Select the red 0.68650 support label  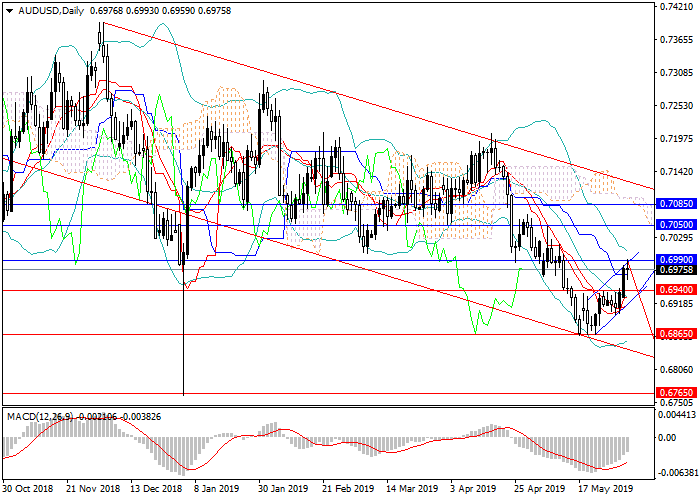coord(676,335)
